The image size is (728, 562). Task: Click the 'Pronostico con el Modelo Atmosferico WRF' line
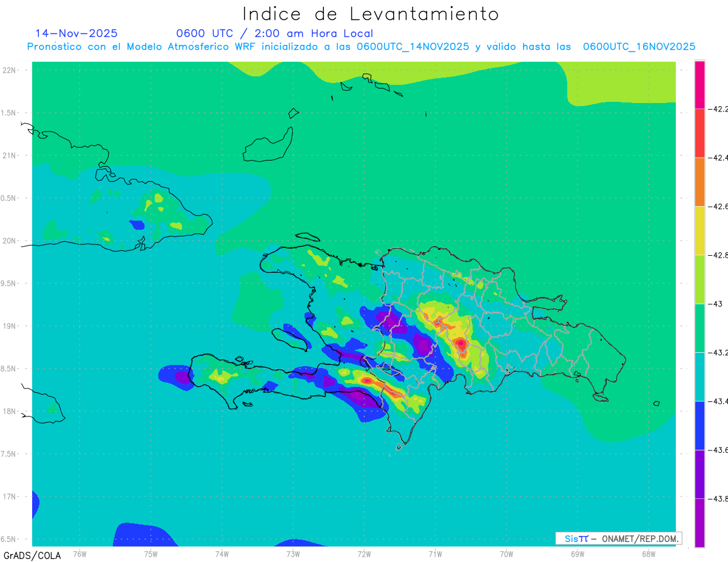361,47
